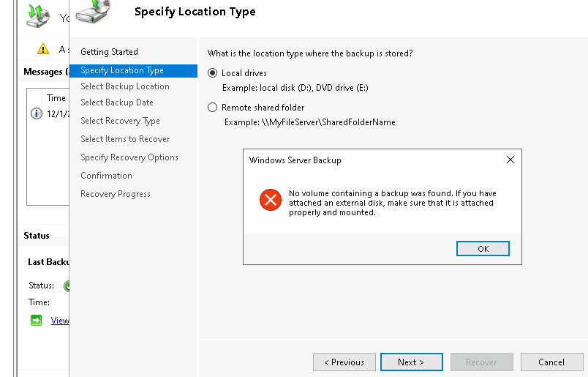Click the yellow warning triangle icon
The image size is (588, 377).
point(43,49)
